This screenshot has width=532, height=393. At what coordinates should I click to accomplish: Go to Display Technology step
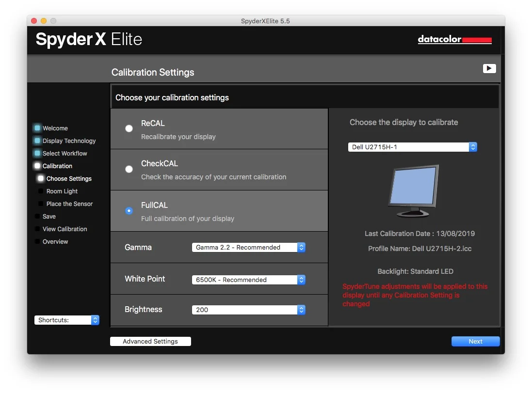tap(69, 141)
